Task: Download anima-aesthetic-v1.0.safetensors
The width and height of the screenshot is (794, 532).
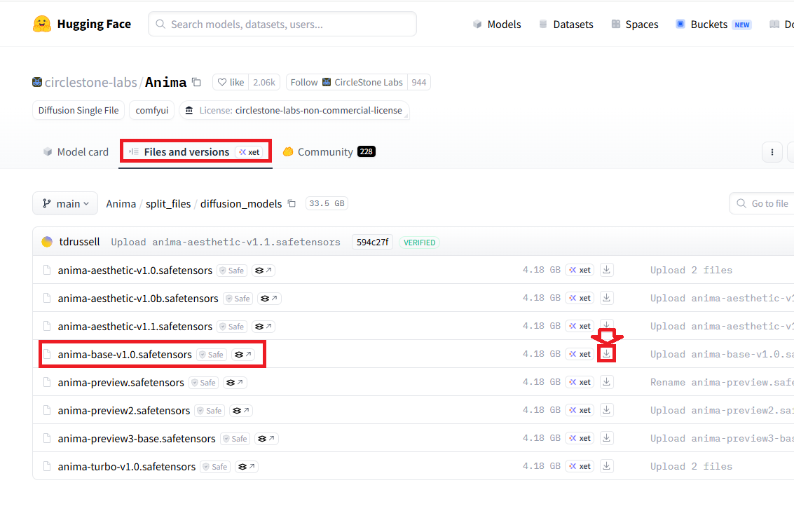Action: pos(607,270)
